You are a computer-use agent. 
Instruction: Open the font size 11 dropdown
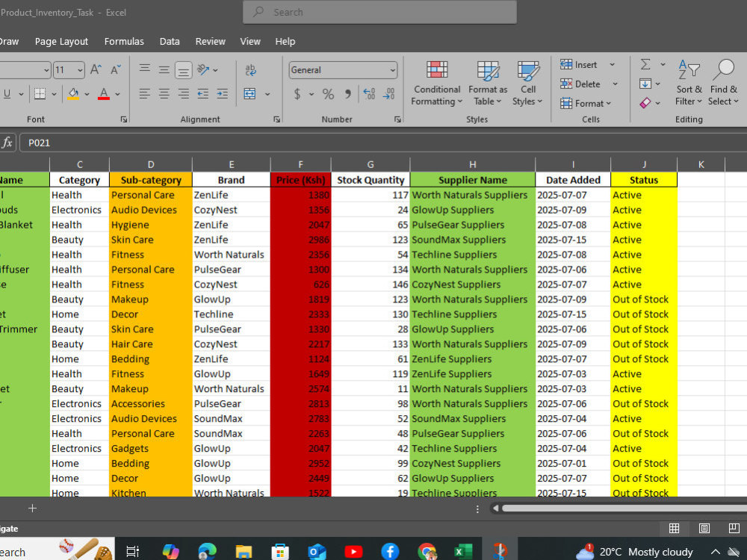click(x=80, y=70)
